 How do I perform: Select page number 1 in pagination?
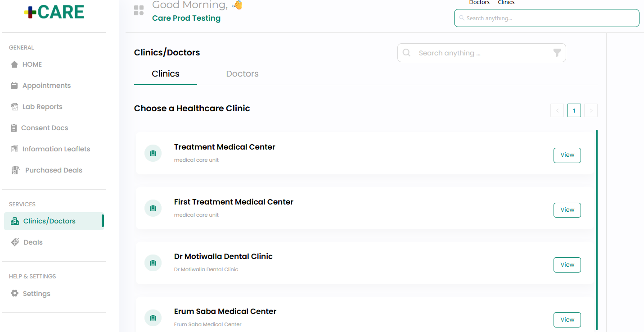point(574,110)
